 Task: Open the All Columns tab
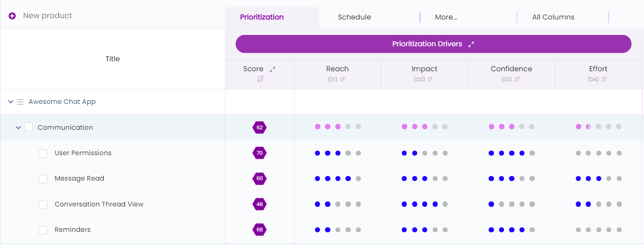553,17
